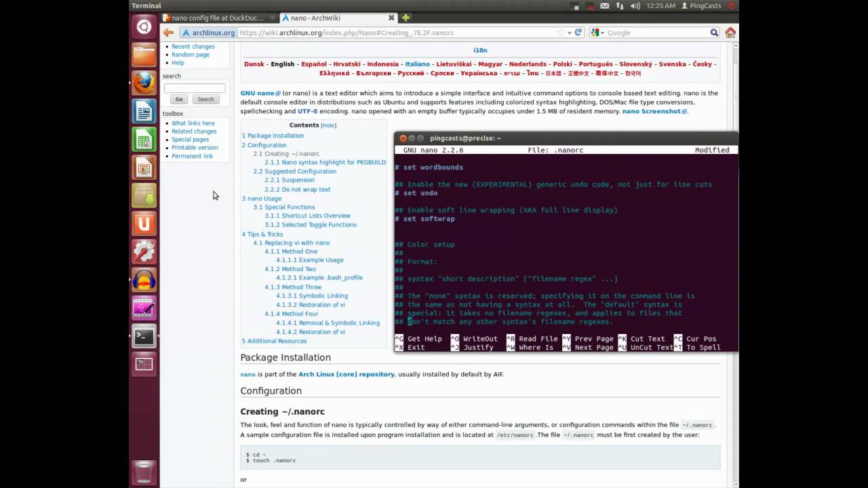Collapse the Contents box with [hide]
868x488 pixels.
329,125
